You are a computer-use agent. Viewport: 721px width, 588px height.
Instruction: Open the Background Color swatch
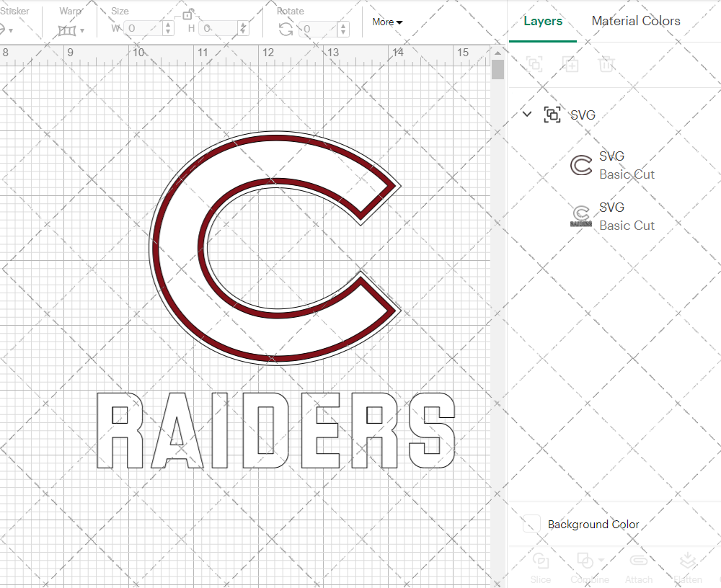coord(531,524)
